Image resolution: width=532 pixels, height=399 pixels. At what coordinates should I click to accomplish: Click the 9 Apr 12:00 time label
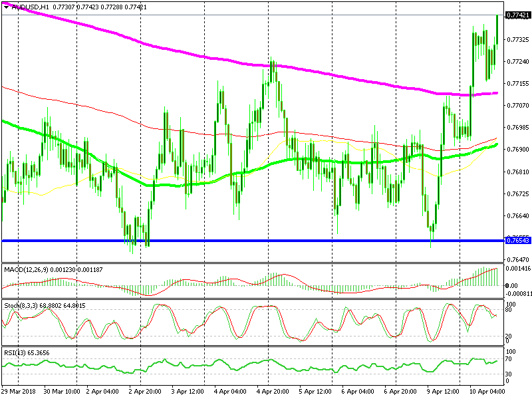click(x=443, y=391)
